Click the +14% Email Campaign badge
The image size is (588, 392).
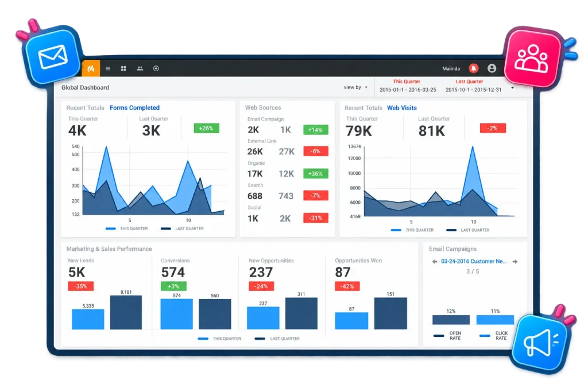point(315,130)
